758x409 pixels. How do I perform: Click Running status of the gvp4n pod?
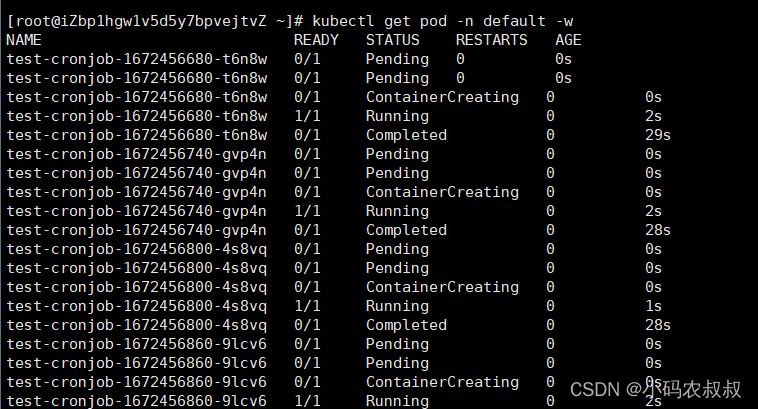tap(397, 211)
